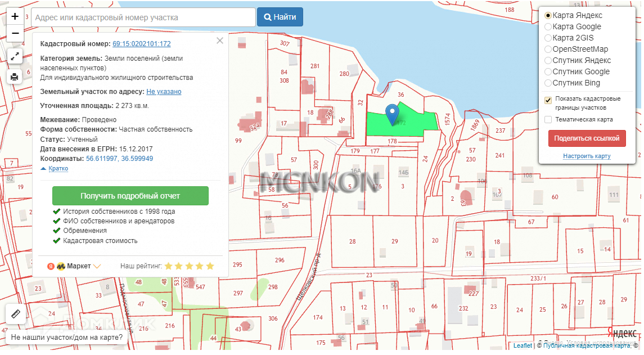Focus the address or cadastral number search field

[x=143, y=17]
